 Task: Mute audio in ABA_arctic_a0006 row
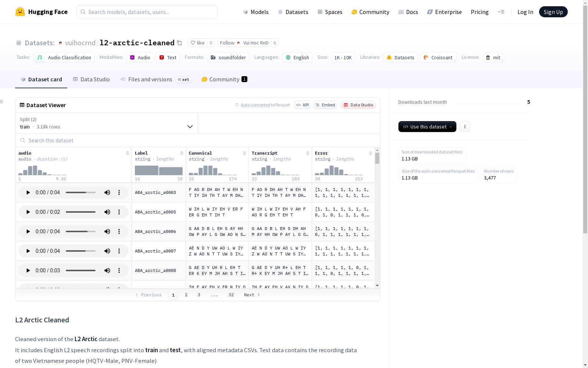coord(107,231)
